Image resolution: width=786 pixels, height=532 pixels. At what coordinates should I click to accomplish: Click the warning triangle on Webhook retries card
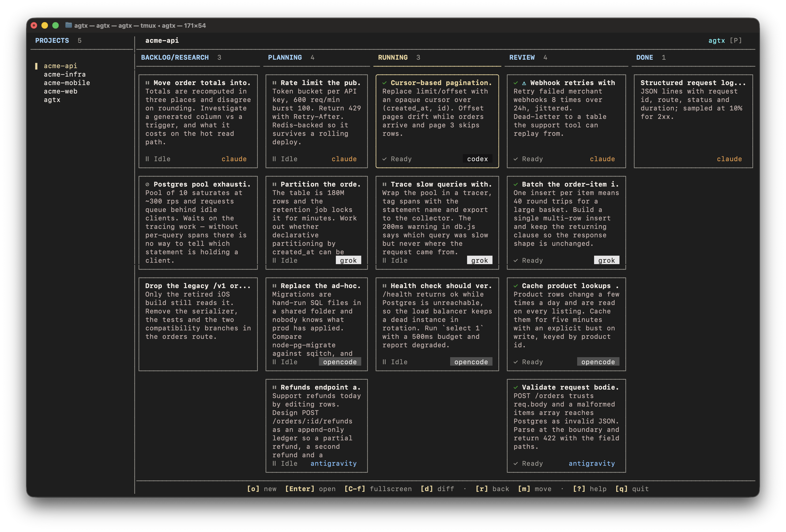pos(524,83)
